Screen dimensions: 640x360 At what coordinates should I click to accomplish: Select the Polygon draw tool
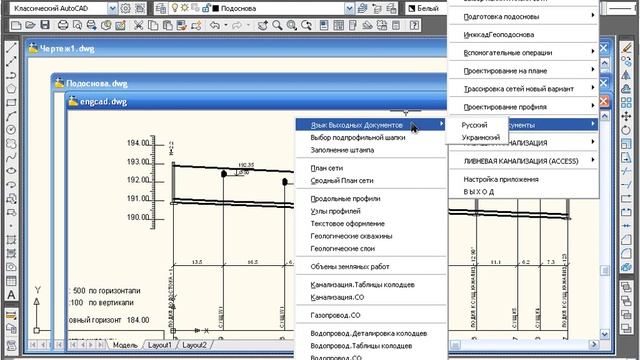11,89
